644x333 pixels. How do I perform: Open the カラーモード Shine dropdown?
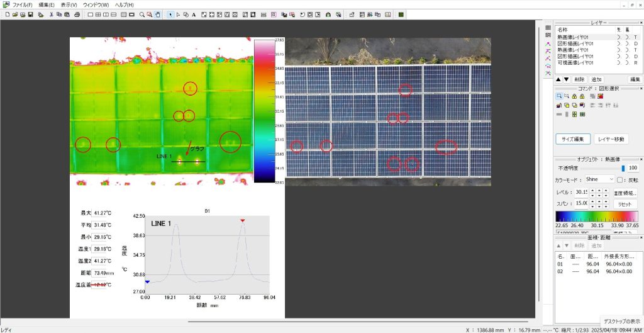[599, 179]
